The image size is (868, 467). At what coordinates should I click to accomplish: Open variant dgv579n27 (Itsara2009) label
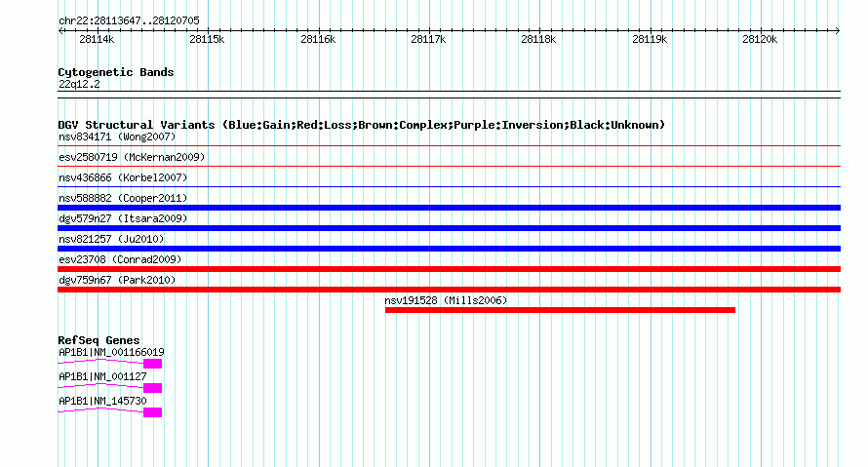point(123,218)
